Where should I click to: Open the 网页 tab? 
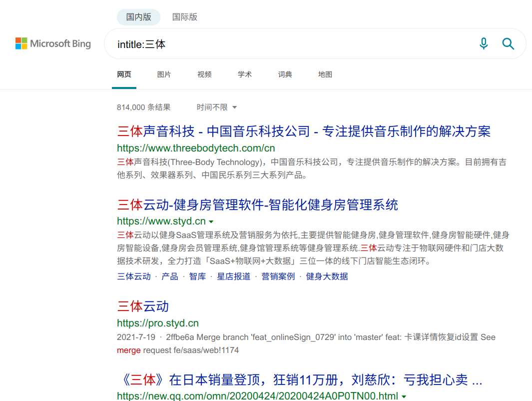[124, 74]
